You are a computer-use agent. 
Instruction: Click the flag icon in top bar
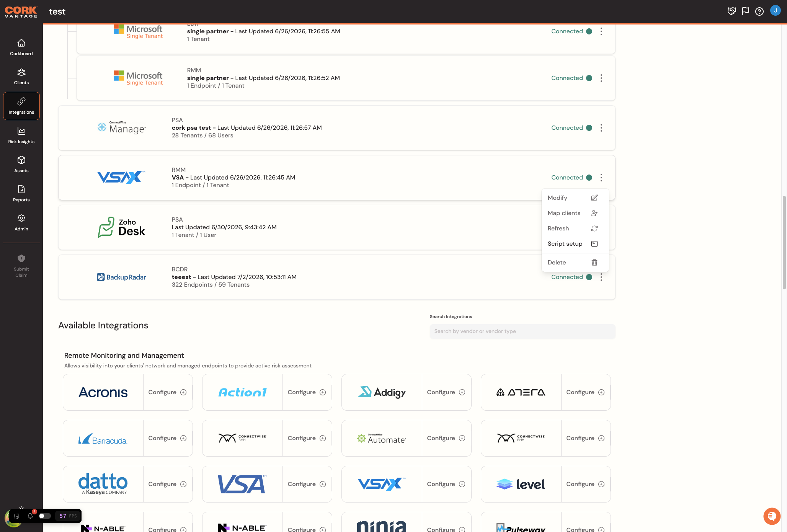pos(746,11)
